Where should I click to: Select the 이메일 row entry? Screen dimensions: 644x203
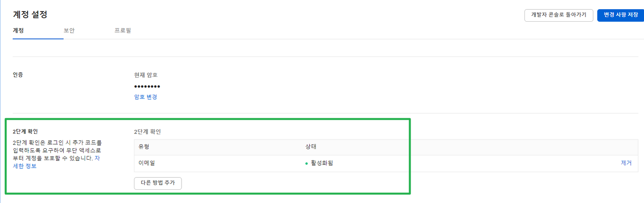click(147, 163)
